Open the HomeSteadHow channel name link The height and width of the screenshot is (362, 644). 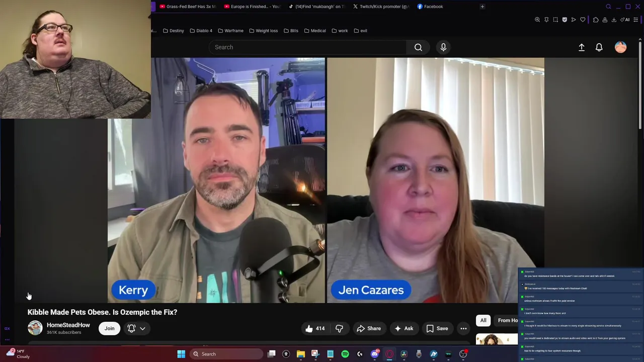68,325
